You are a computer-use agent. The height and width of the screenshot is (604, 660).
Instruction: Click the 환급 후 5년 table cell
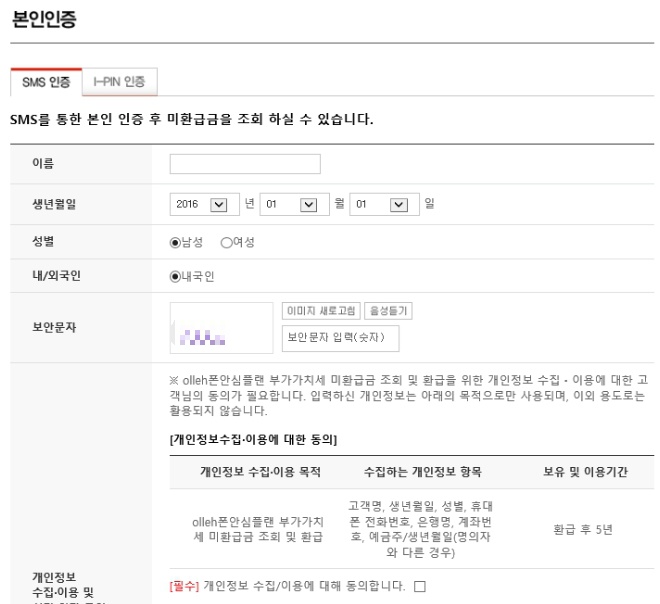[x=583, y=529]
